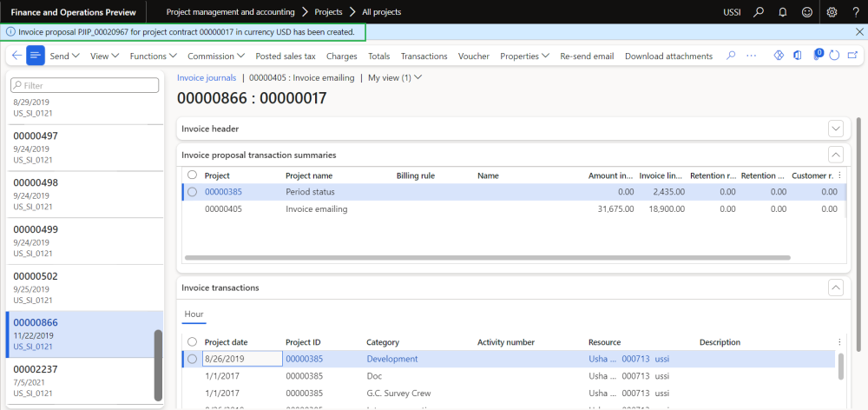Click the back arrow in the action pane
This screenshot has height=410, width=868.
pyautogui.click(x=16, y=56)
